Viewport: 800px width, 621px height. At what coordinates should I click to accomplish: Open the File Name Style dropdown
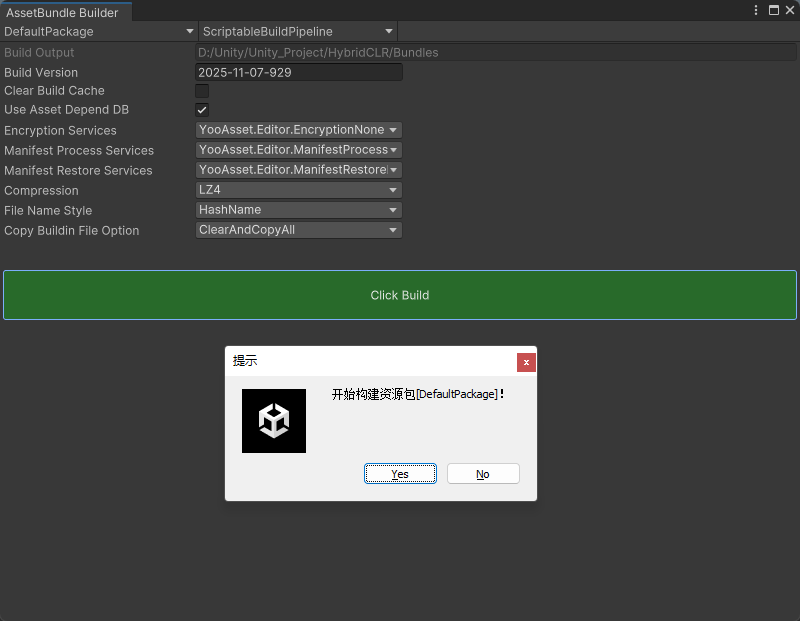298,210
